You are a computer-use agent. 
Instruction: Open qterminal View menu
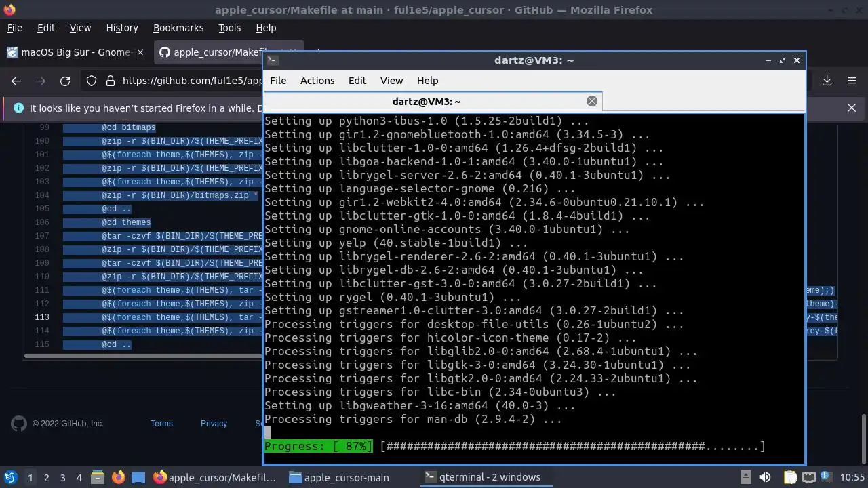point(391,80)
